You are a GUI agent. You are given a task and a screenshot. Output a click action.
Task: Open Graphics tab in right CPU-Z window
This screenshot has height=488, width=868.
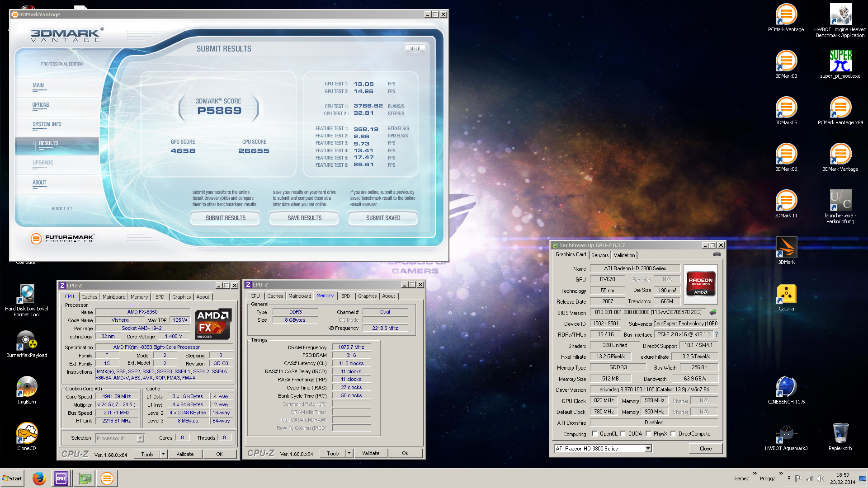tap(367, 296)
